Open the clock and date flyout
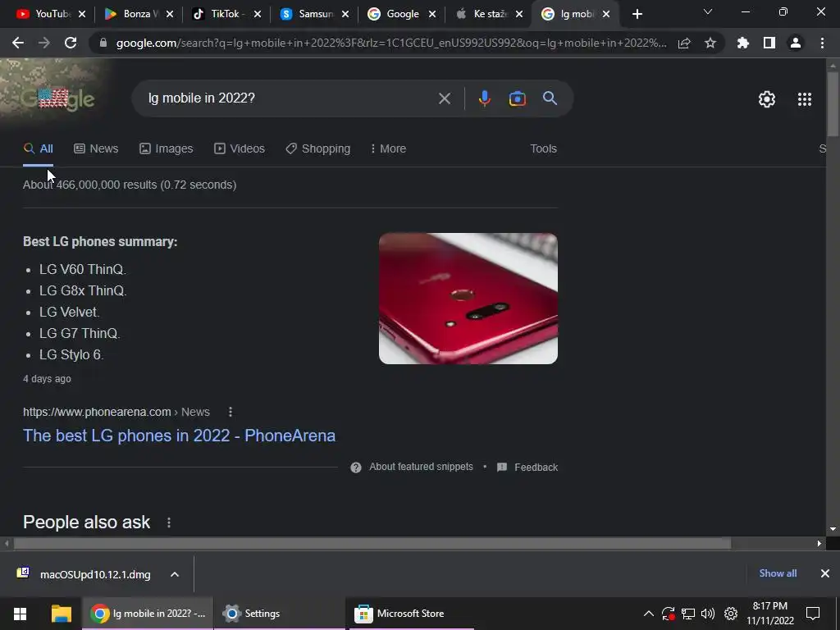This screenshot has height=630, width=840. pyautogui.click(x=769, y=614)
